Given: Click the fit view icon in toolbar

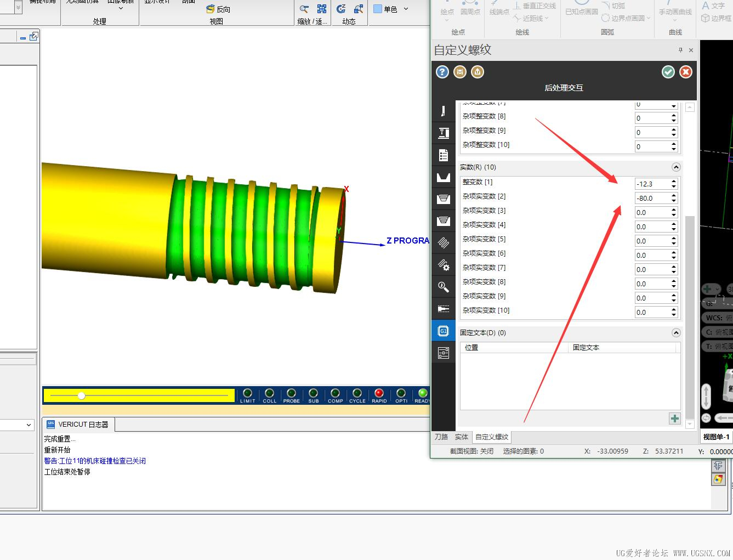Looking at the screenshot, I should pyautogui.click(x=322, y=9).
